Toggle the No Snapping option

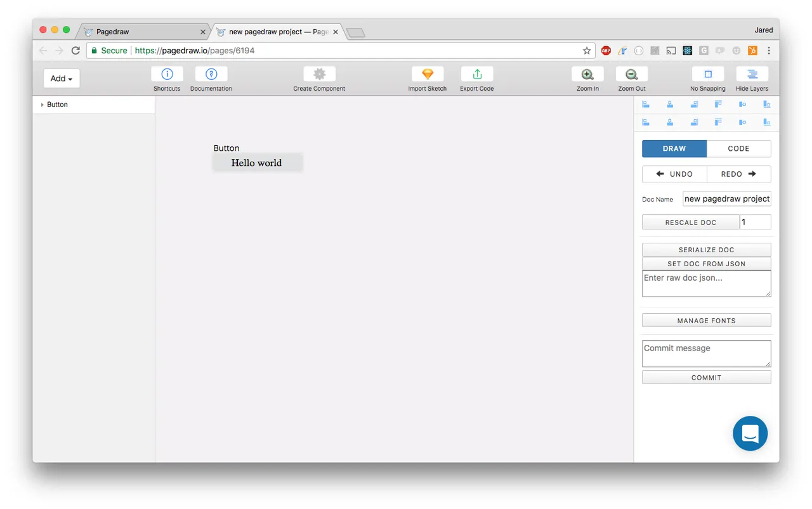[708, 74]
